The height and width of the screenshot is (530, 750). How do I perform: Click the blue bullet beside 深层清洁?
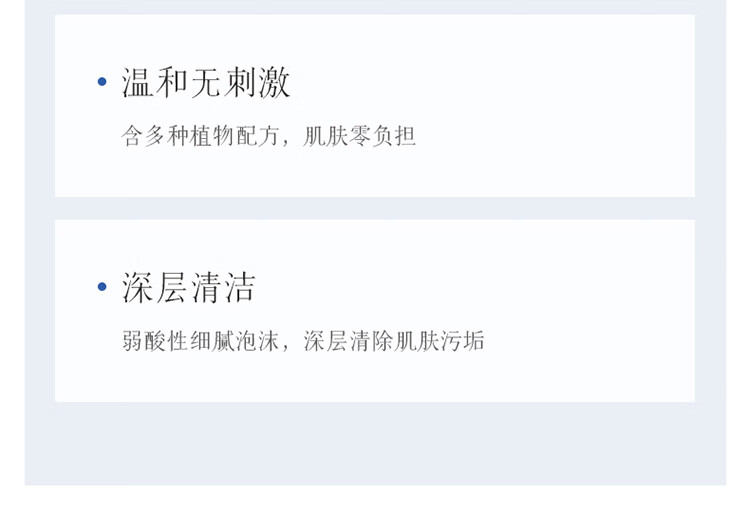102,287
